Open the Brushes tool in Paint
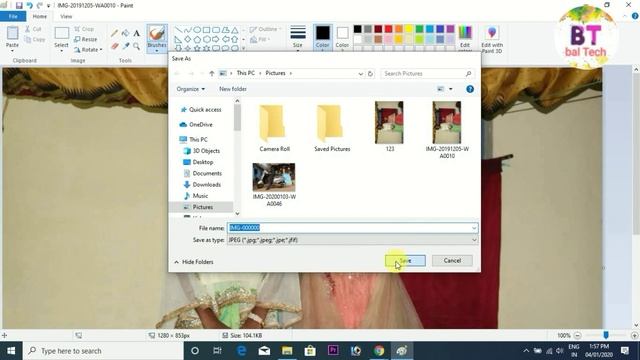 (x=157, y=38)
